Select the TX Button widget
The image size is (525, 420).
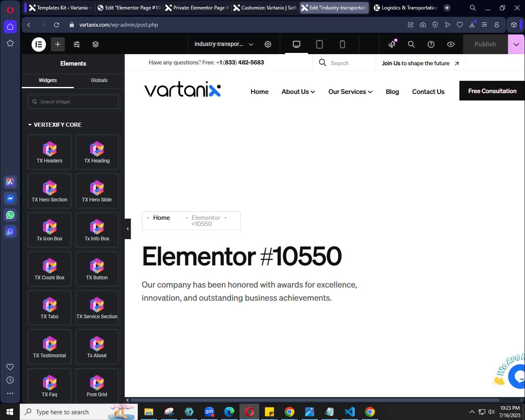97,269
